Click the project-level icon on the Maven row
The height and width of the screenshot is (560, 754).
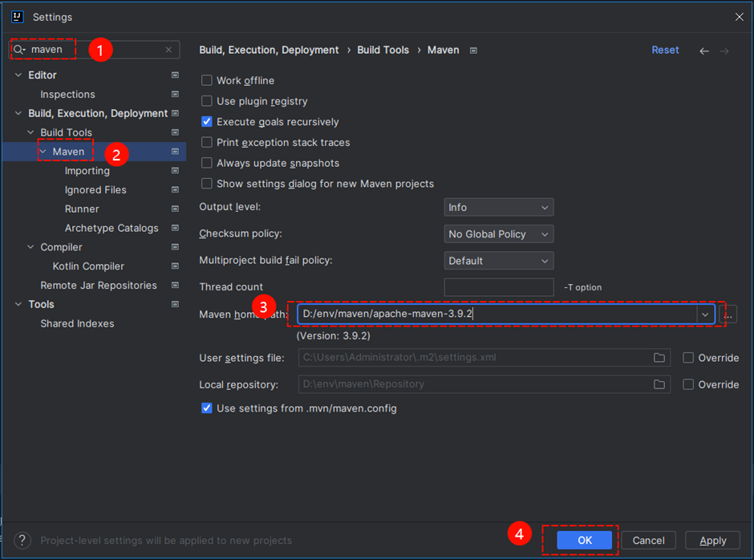click(175, 152)
